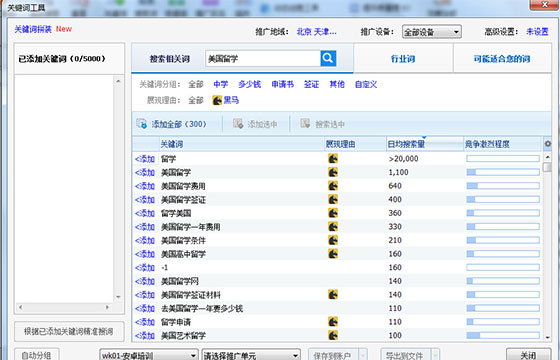
Task: Click the 添加全部 (300) icon
Action: (142, 124)
